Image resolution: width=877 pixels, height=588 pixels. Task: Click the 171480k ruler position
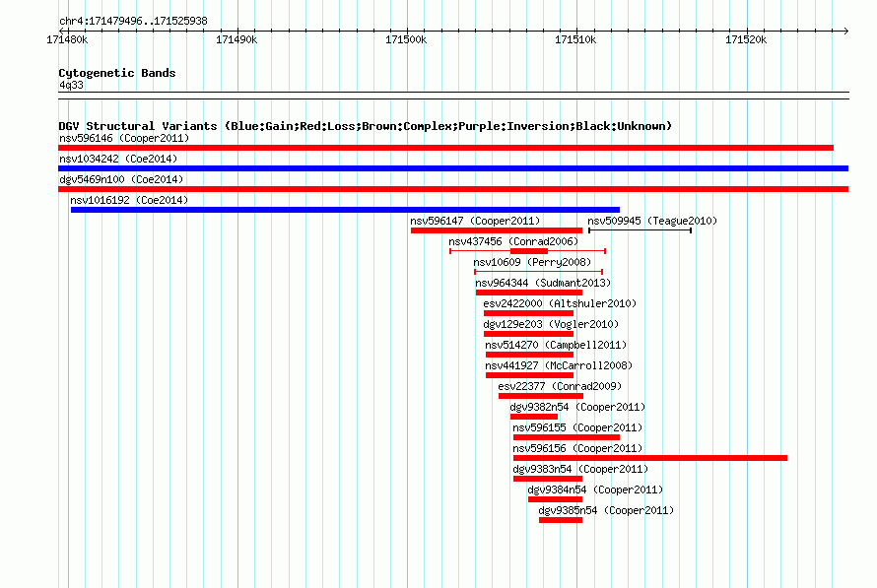[x=67, y=39]
